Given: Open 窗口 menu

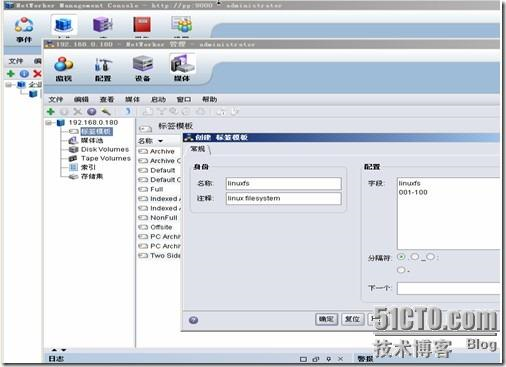Looking at the screenshot, I should [184, 99].
